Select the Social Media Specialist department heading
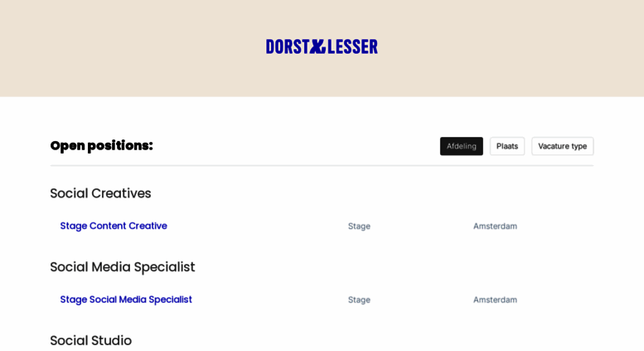Screen dimensions: 644x351 [x=123, y=267]
